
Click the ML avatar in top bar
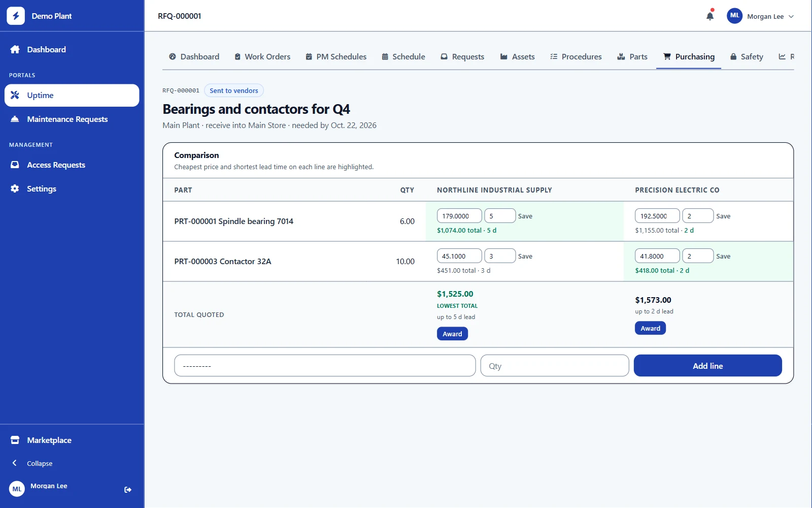click(x=734, y=16)
